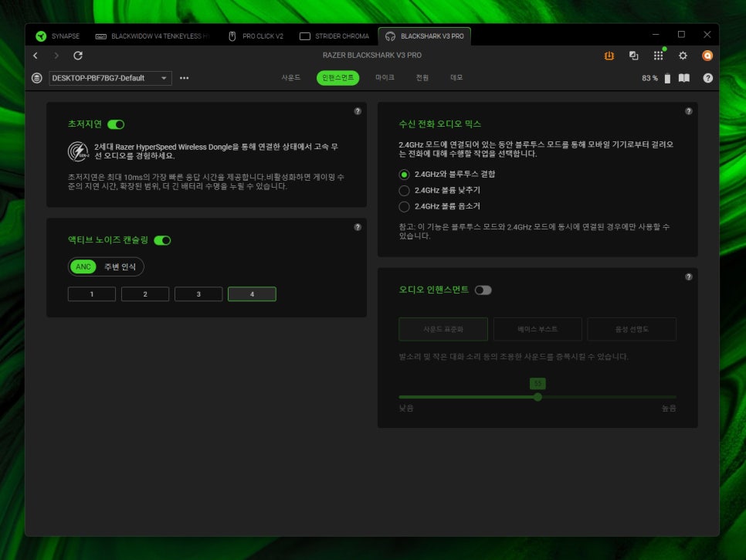Screen dimensions: 746x560
Task: Click the audio enhancement slider handle at 55
Action: tap(537, 397)
